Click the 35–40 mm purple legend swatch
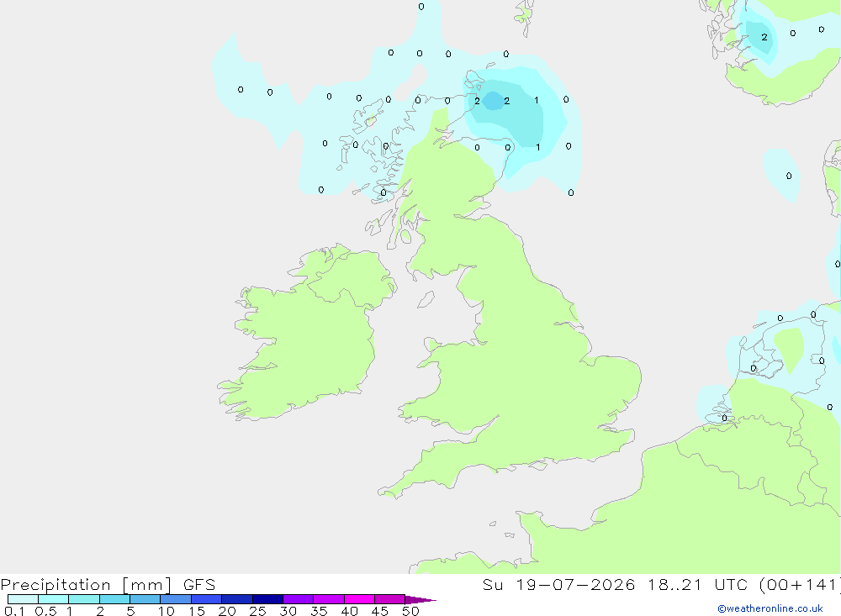Image resolution: width=841 pixels, height=616 pixels. pos(329,599)
